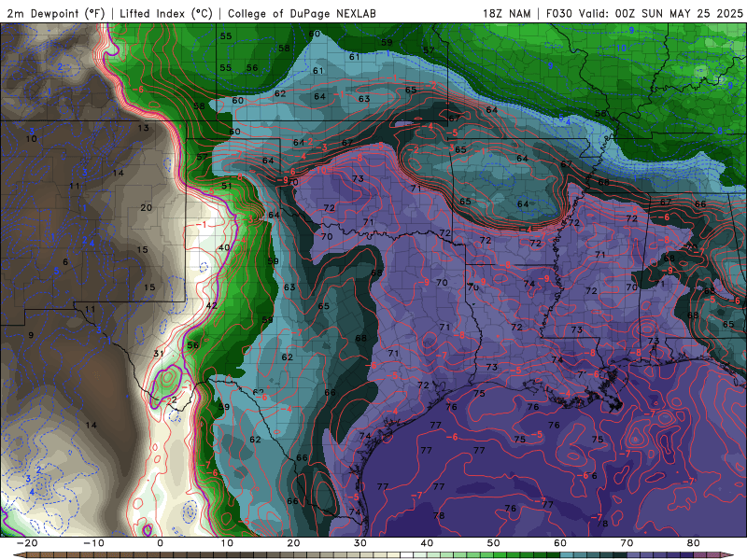Click the "F030 Valid: 00Z SUN MAY 25 2025" text
Screen dimensions: 747x560
click(x=644, y=13)
